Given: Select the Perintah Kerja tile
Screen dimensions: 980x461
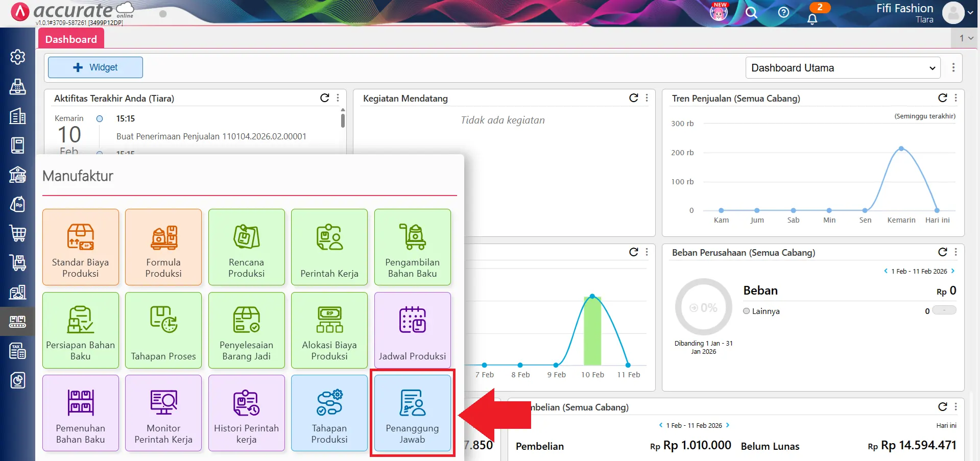Looking at the screenshot, I should point(329,247).
